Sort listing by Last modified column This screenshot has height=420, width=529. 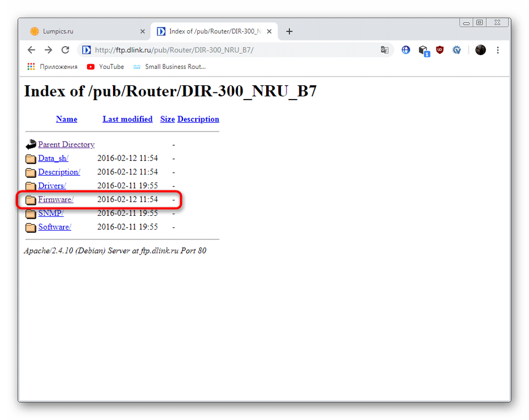[127, 119]
